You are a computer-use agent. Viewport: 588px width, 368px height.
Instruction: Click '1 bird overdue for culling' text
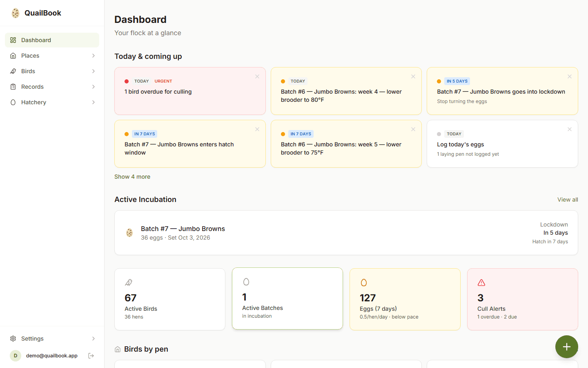coord(158,92)
